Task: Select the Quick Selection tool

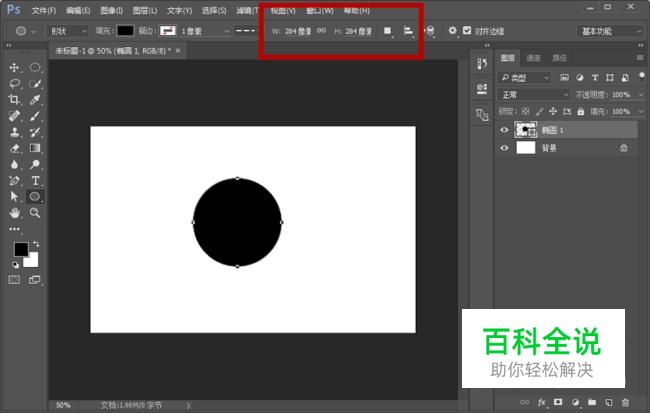Action: [35, 84]
